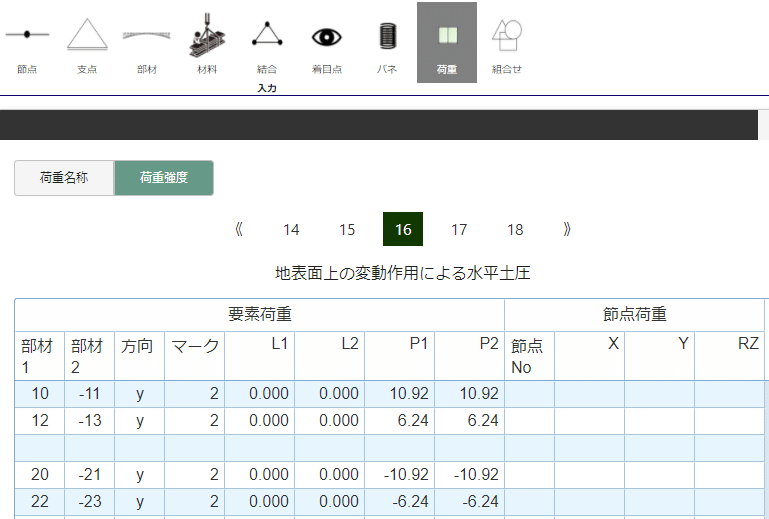Select P2 cell -10.92 in row 20

[x=470, y=475]
